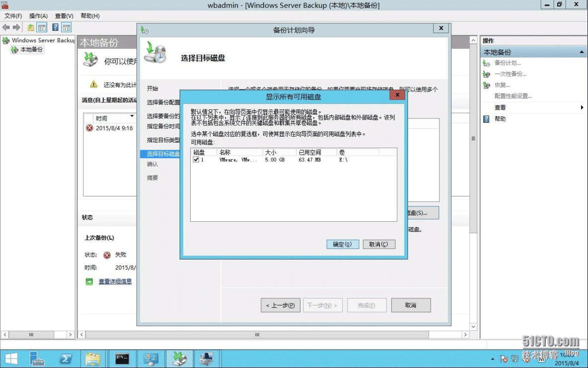Click 时间 column header sort arrow in messages
Screen dimensions: 588x368
point(132,116)
